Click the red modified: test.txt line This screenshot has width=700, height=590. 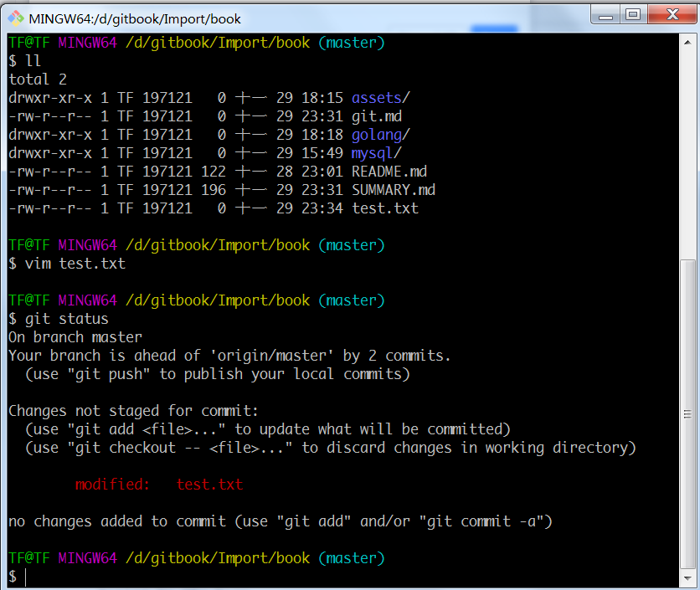(x=159, y=485)
